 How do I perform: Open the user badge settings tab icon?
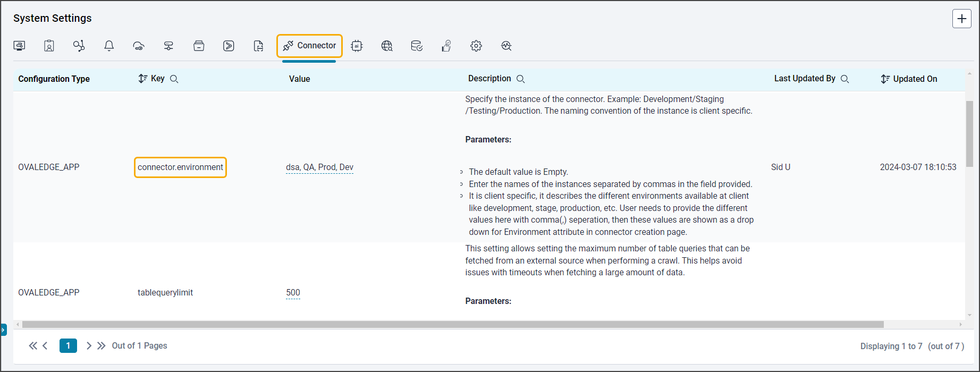(49, 46)
